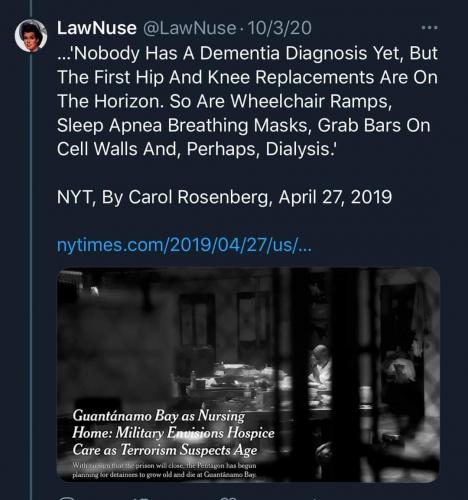Viewport: 468px width, 500px height.
Task: Tap the 'Guantánamo Bay as Nursing Home' headline
Action: point(173,433)
